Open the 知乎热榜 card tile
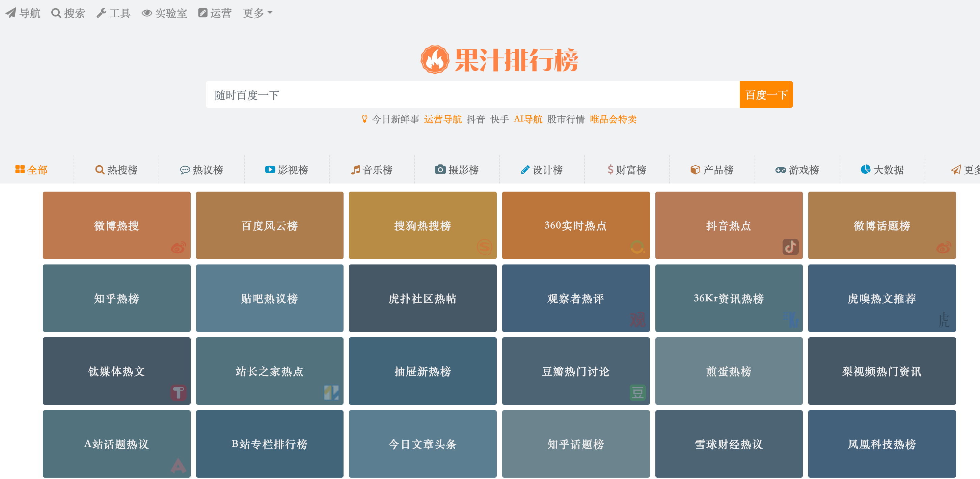Viewport: 980px width, 479px height. pos(116,299)
